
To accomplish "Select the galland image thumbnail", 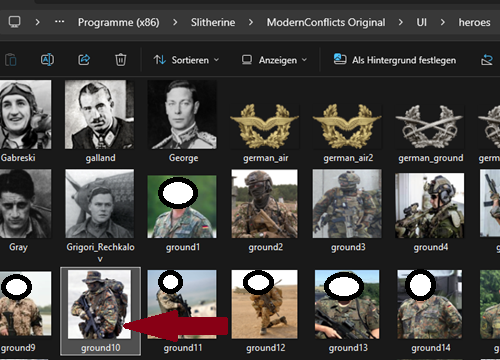I will point(99,114).
